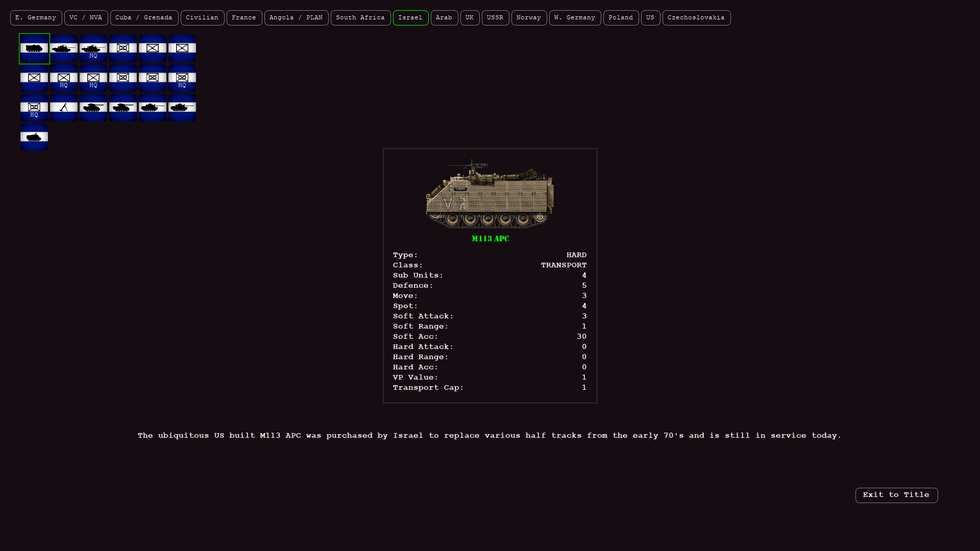Screen dimensions: 980x551
Task: Select the green-highlighted M113 APC unit icon
Action: [34, 48]
